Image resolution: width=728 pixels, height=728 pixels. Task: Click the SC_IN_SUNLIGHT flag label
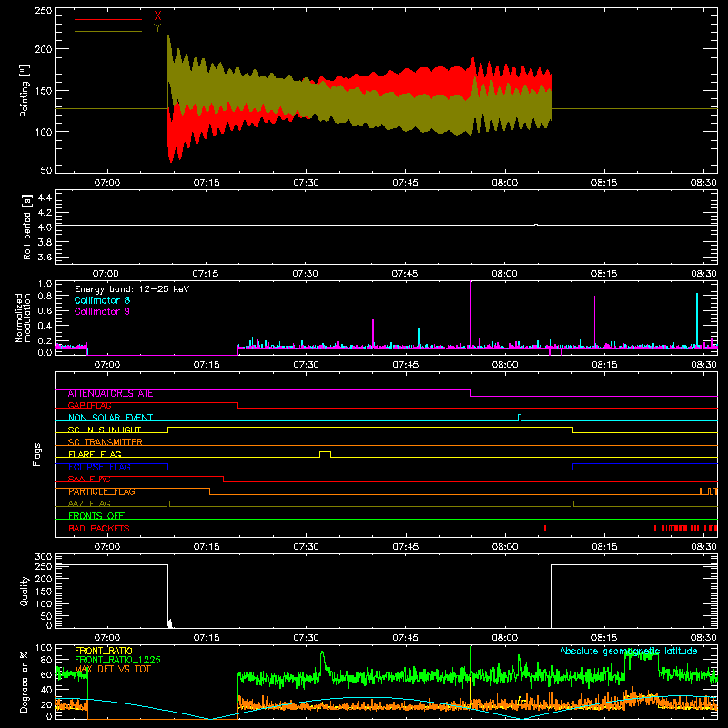click(105, 430)
